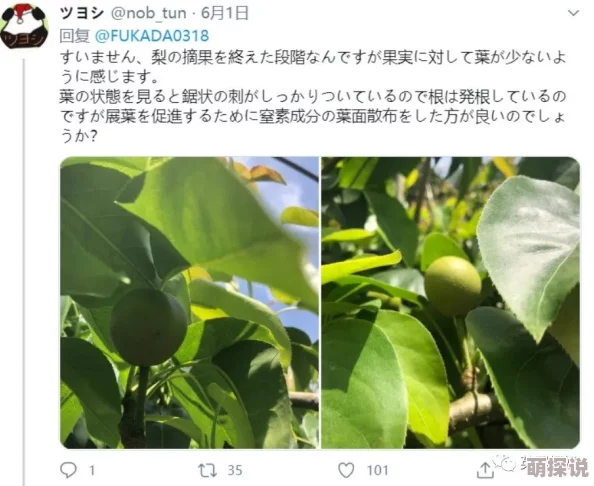Click the reply speech bubble icon
The image size is (594, 486).
click(x=68, y=470)
